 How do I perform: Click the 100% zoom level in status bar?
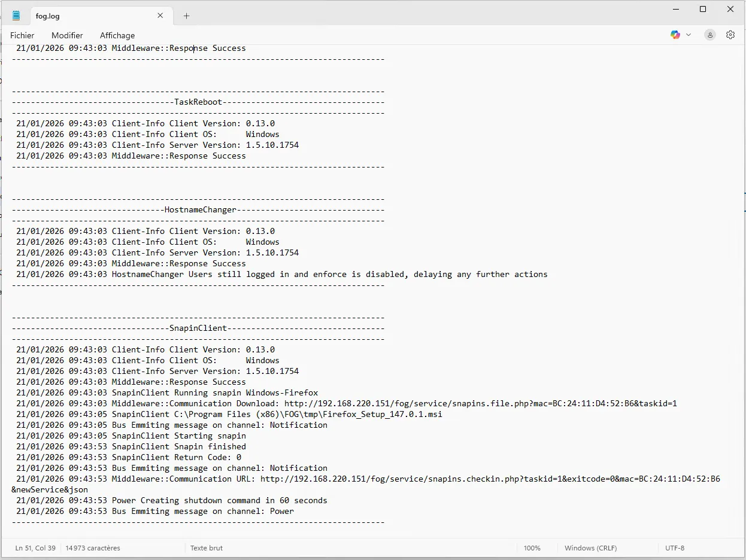532,548
